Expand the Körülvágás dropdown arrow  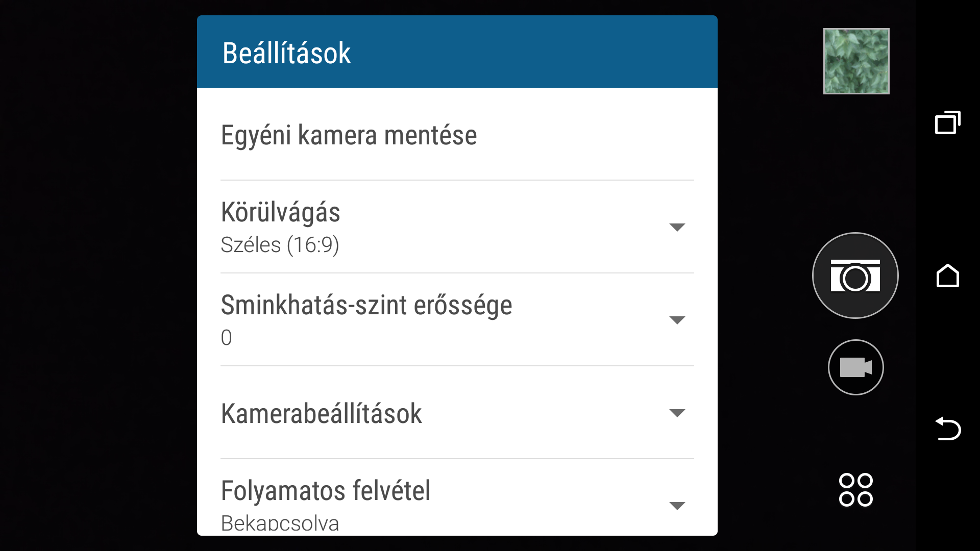tap(677, 227)
